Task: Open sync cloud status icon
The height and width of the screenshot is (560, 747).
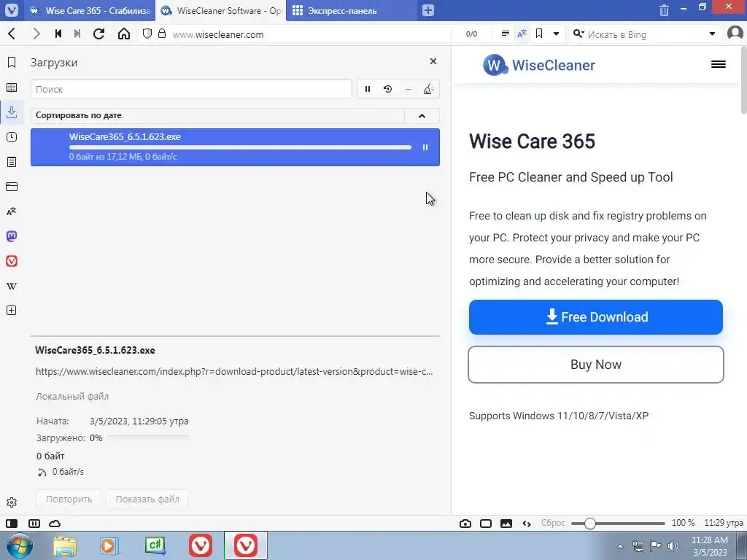Action: pos(55,524)
